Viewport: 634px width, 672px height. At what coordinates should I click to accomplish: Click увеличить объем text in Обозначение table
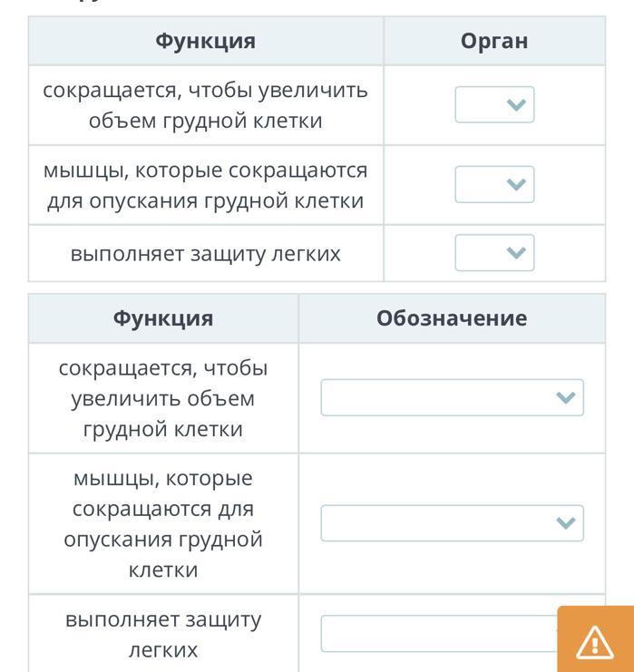(163, 398)
